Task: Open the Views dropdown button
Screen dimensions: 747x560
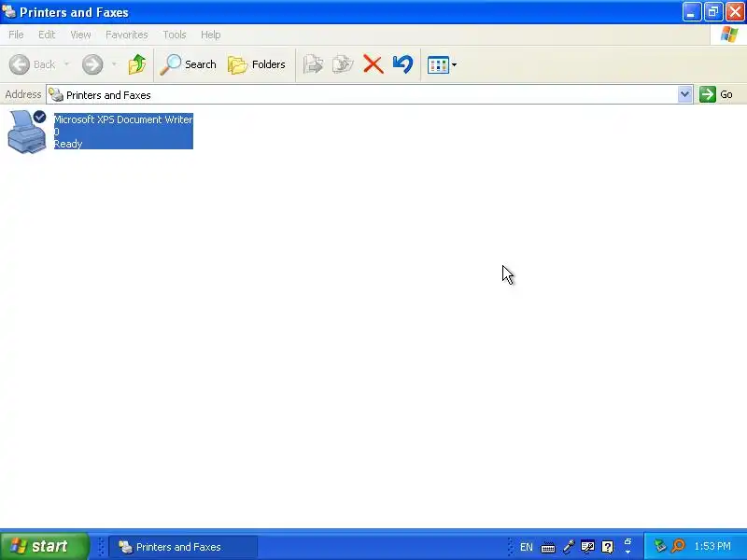Action: pyautogui.click(x=442, y=64)
